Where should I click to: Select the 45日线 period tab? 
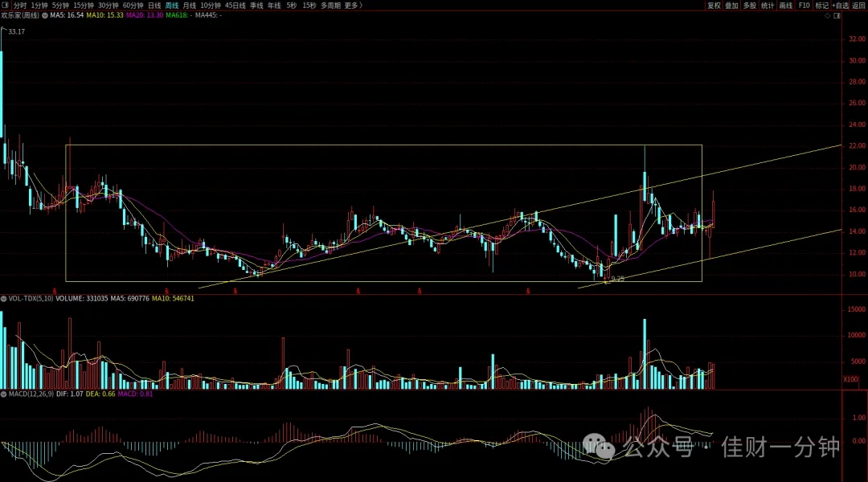[235, 6]
